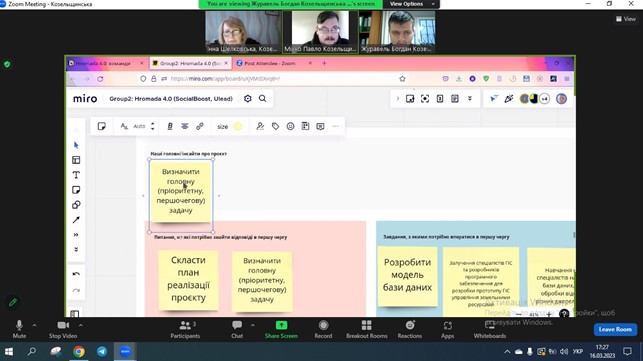Select the Sticky note tool in sidebar

[76, 190]
